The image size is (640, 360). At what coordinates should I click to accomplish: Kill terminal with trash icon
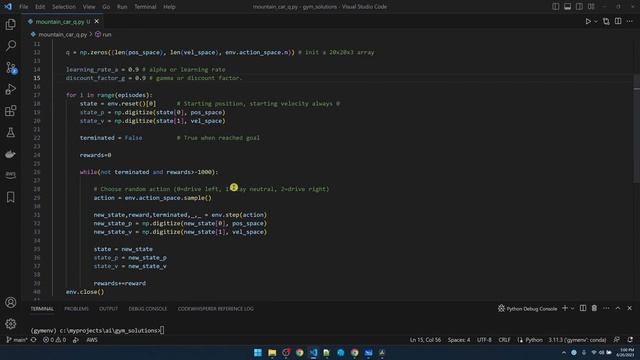point(594,308)
